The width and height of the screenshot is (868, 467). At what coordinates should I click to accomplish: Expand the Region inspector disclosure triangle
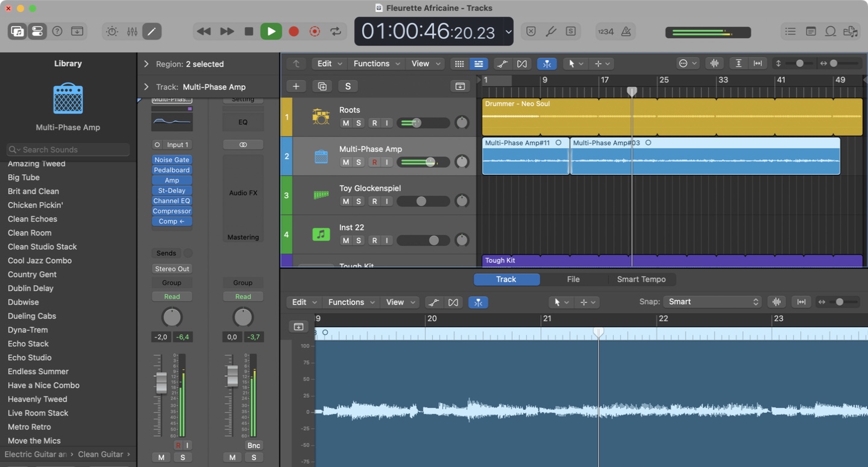[146, 64]
